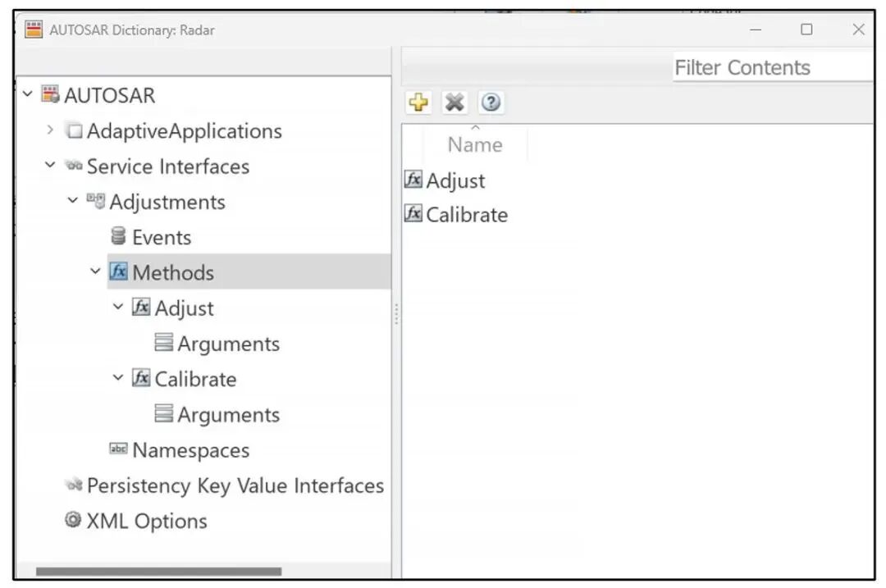Sort list by Name column header
886x588 pixels.
click(x=475, y=144)
